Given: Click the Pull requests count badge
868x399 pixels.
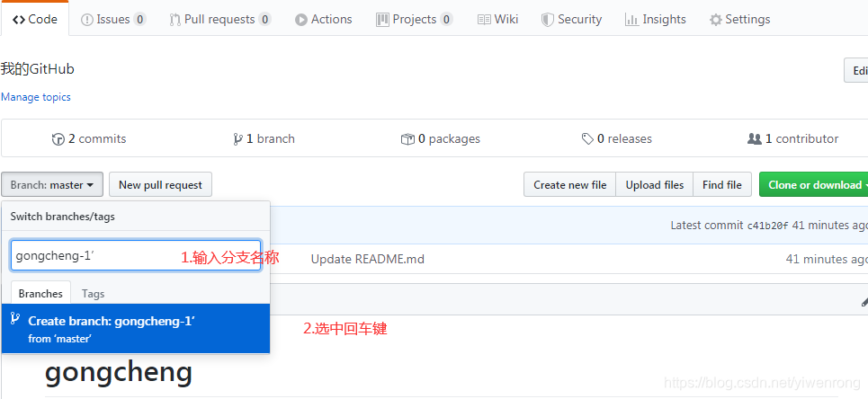Looking at the screenshot, I should point(264,20).
